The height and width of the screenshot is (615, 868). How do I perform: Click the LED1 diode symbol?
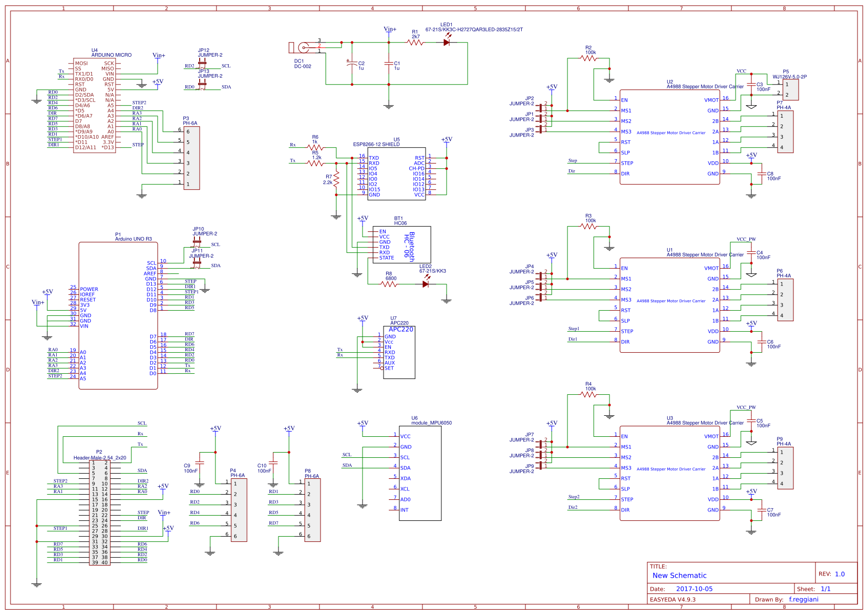click(x=447, y=42)
